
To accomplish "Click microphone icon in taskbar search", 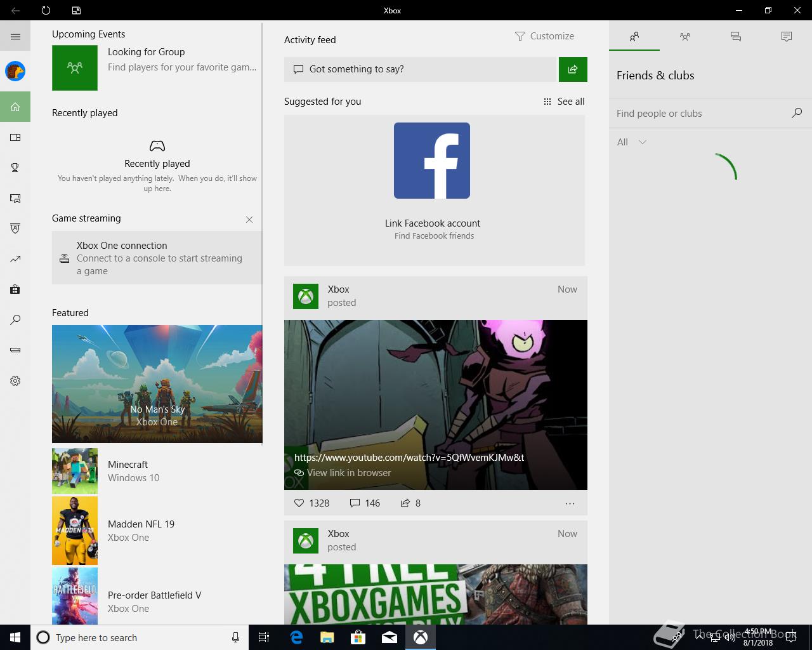I will 235,637.
